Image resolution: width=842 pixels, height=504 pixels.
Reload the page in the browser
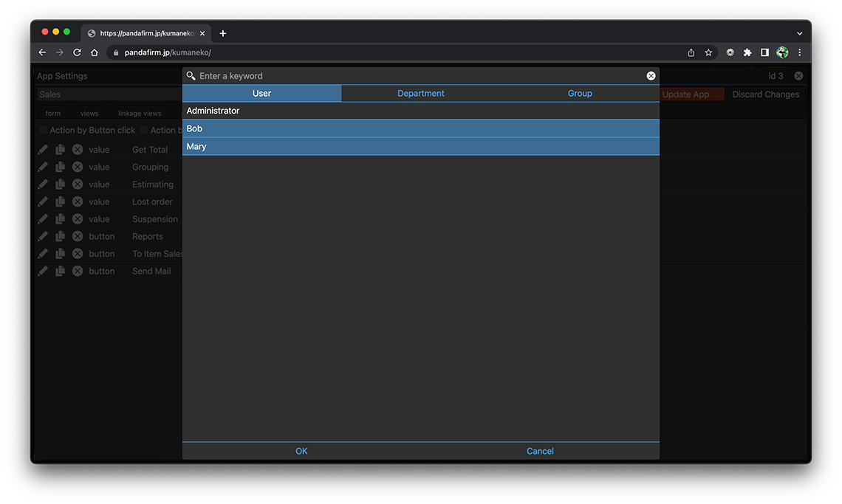point(77,52)
